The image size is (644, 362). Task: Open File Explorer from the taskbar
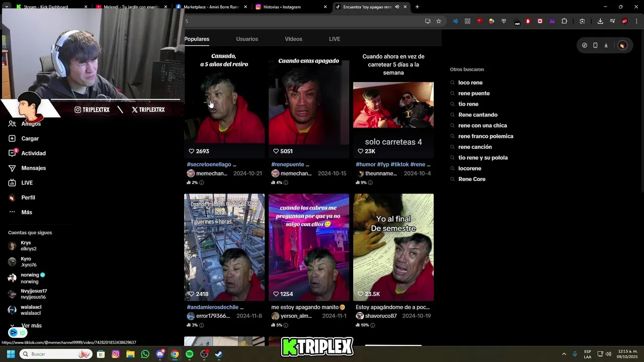130,354
